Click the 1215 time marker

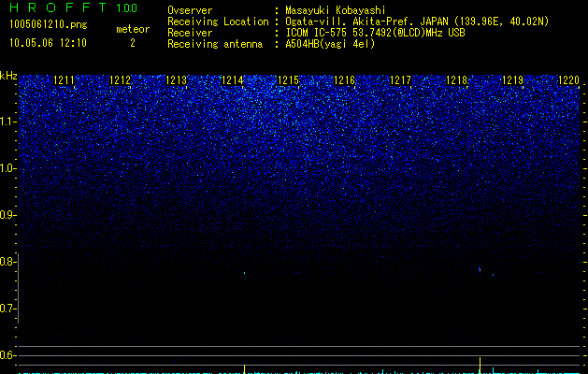288,80
